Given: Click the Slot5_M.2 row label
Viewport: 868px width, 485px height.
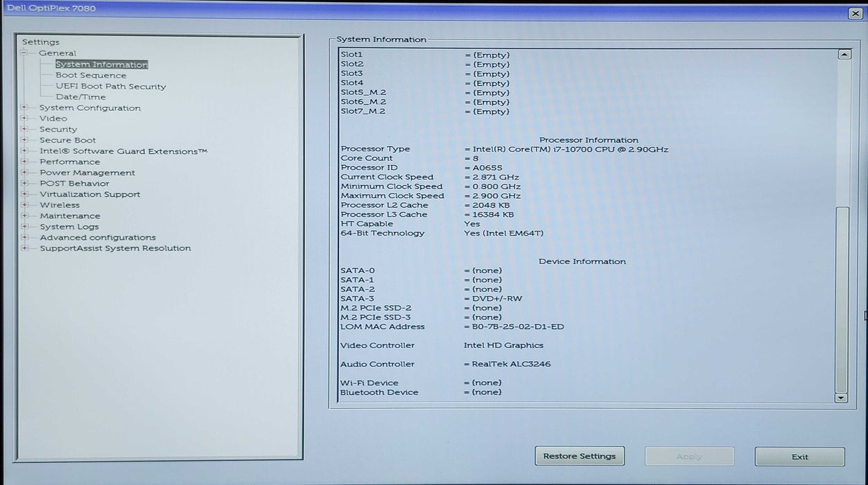Looking at the screenshot, I should (x=363, y=93).
